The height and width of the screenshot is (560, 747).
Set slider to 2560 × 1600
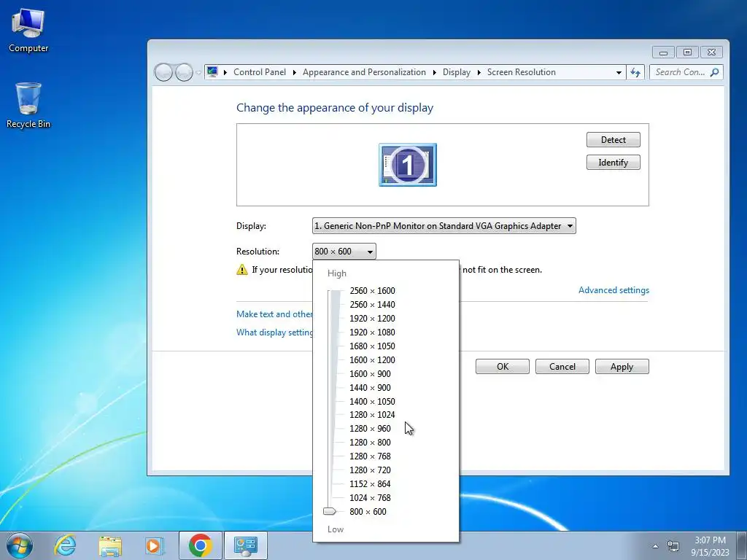click(372, 290)
